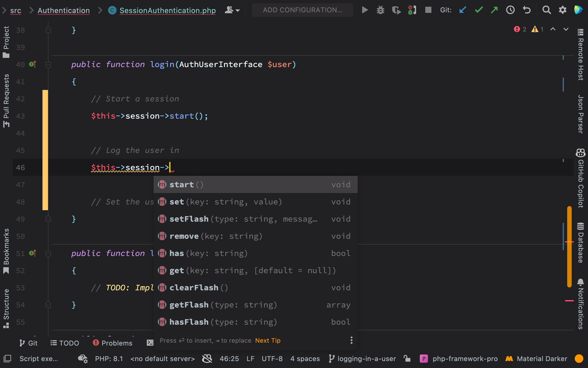Image resolution: width=588 pixels, height=368 pixels.
Task: Click Next Tip link in completion popup
Action: pyautogui.click(x=268, y=340)
